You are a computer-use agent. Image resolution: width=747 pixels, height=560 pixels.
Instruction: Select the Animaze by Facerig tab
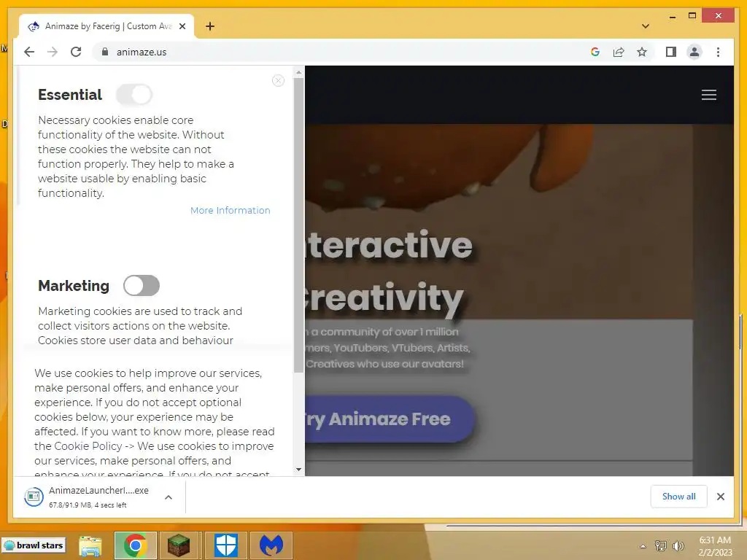coord(106,26)
